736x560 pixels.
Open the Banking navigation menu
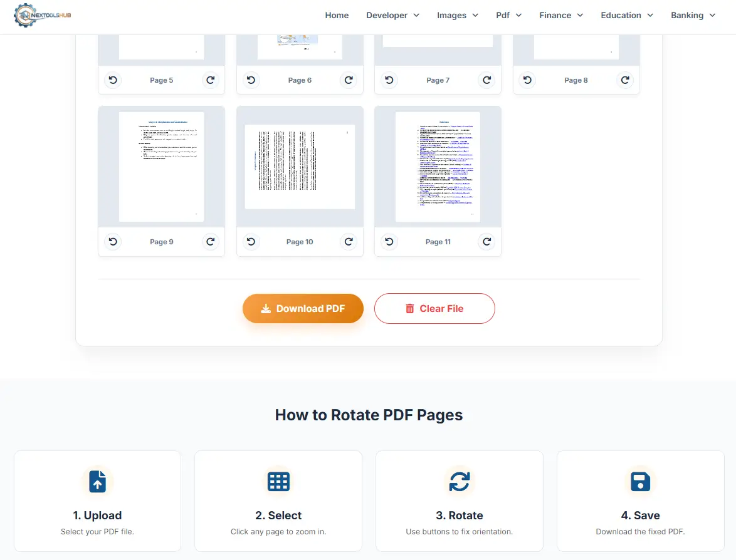[693, 15]
